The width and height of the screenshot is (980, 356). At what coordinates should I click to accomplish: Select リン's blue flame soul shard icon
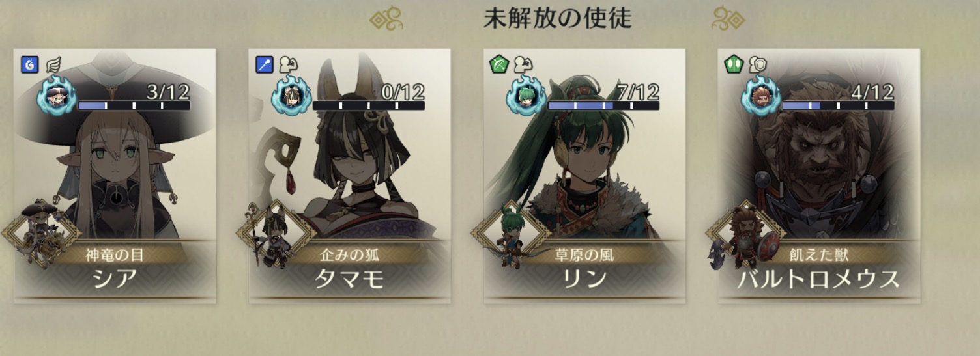(x=525, y=96)
